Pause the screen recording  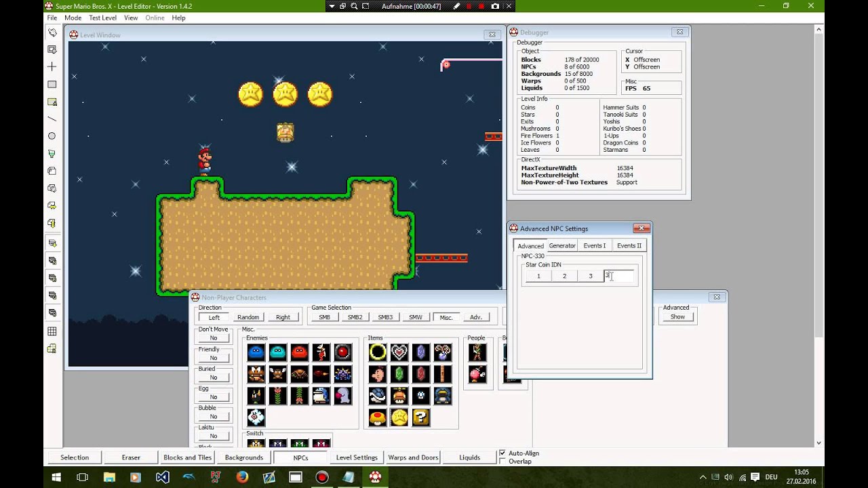pyautogui.click(x=468, y=6)
